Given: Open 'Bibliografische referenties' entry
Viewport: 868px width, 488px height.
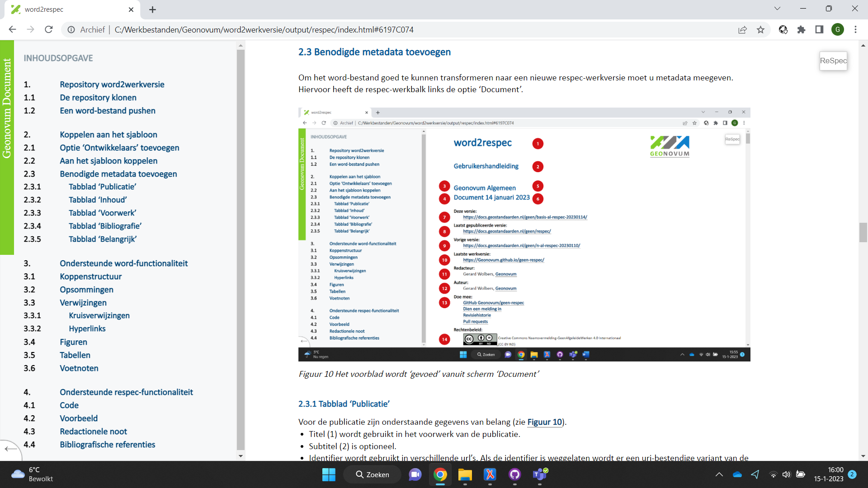Looking at the screenshot, I should click(107, 445).
